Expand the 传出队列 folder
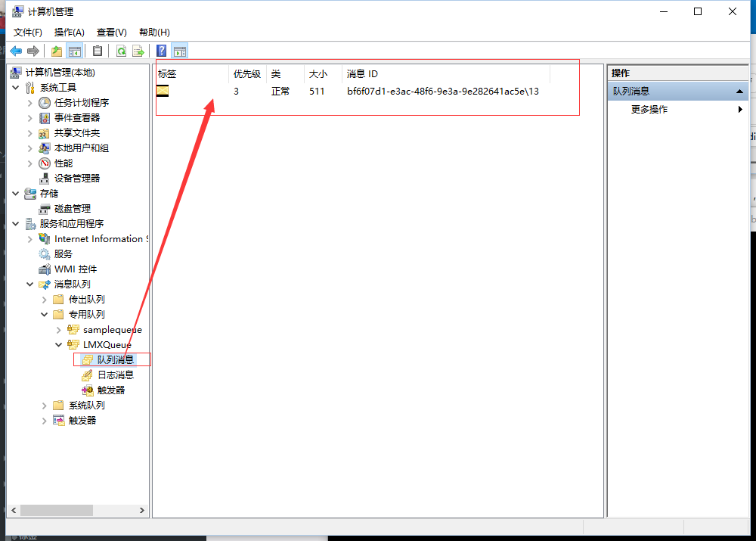This screenshot has height=541, width=756. [45, 299]
